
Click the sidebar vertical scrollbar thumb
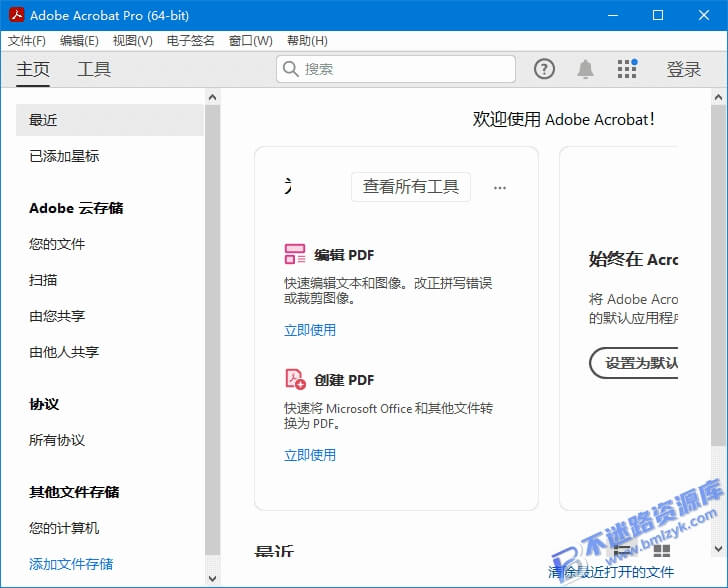[212, 330]
